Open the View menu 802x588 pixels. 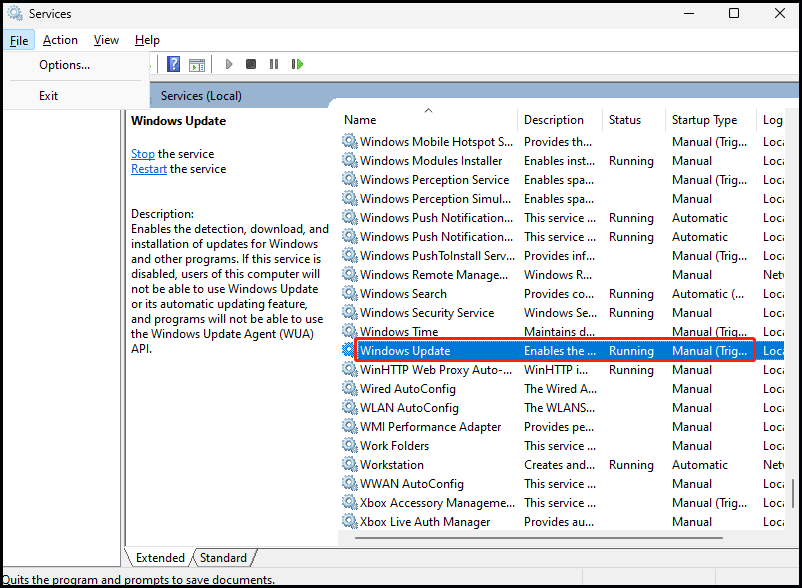(106, 40)
